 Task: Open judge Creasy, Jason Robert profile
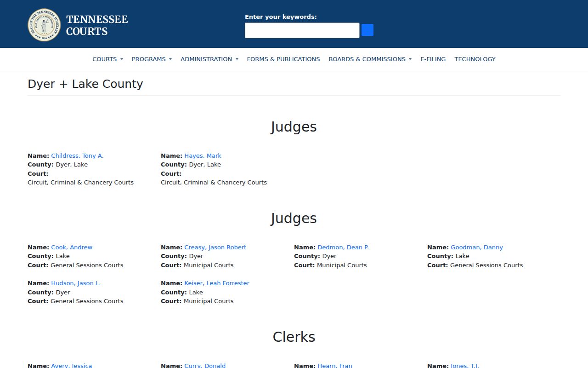point(215,247)
